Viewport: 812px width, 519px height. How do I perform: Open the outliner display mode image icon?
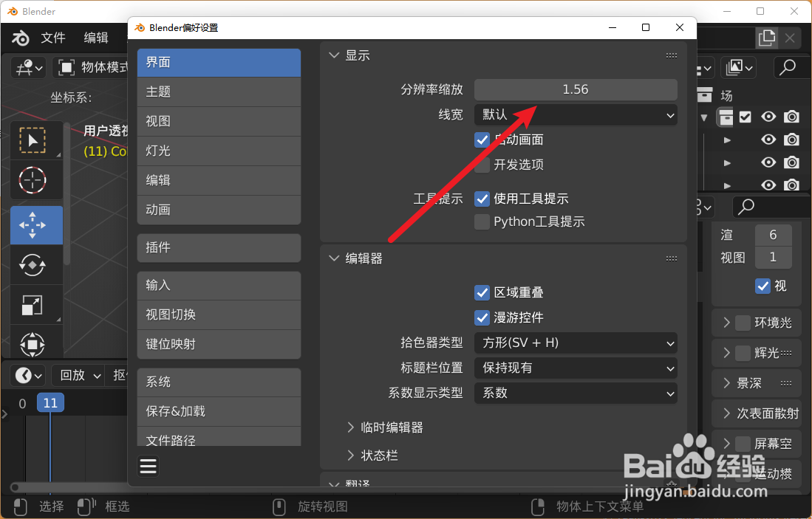(739, 67)
